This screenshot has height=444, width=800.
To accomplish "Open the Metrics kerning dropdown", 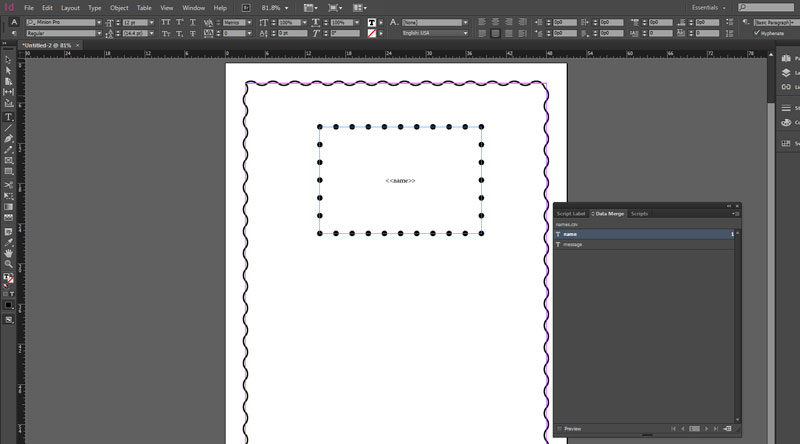I will [x=249, y=22].
